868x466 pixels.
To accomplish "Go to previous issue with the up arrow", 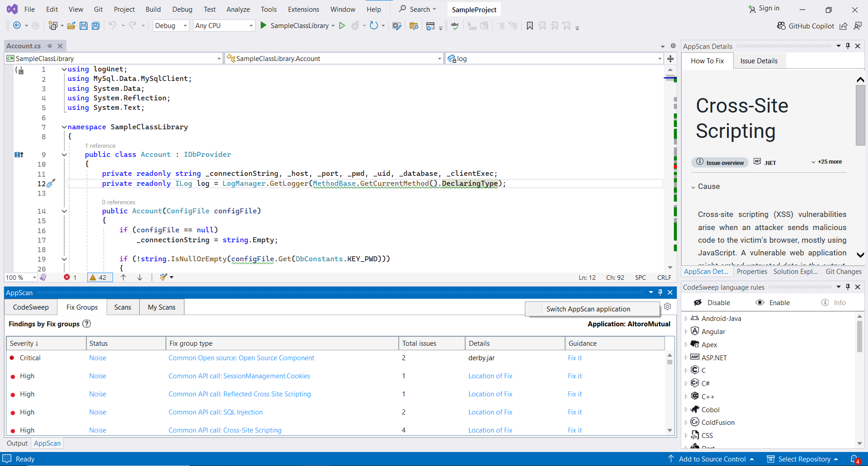I will pos(123,277).
